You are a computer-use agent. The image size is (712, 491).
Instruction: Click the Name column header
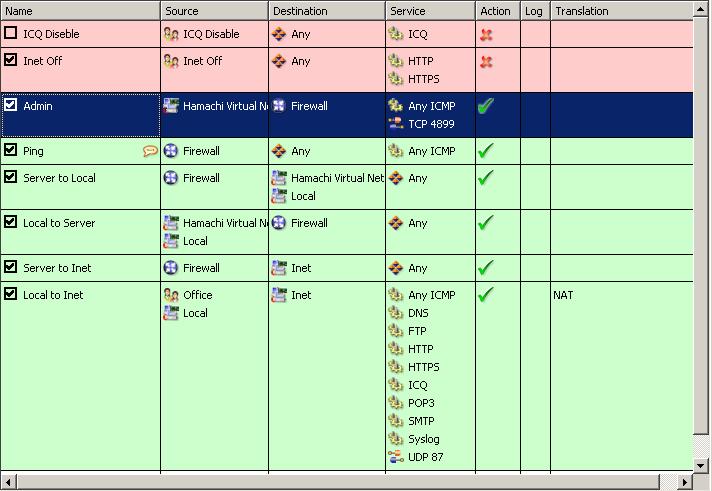point(80,11)
